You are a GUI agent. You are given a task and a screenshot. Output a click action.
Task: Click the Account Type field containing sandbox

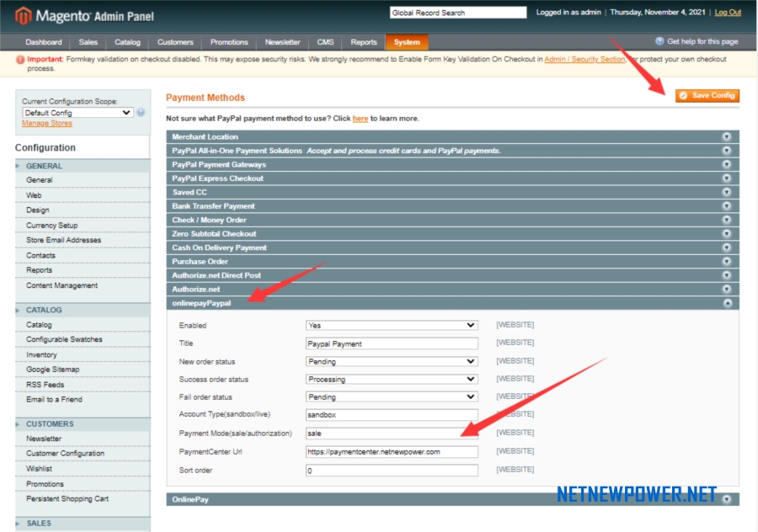click(x=392, y=415)
